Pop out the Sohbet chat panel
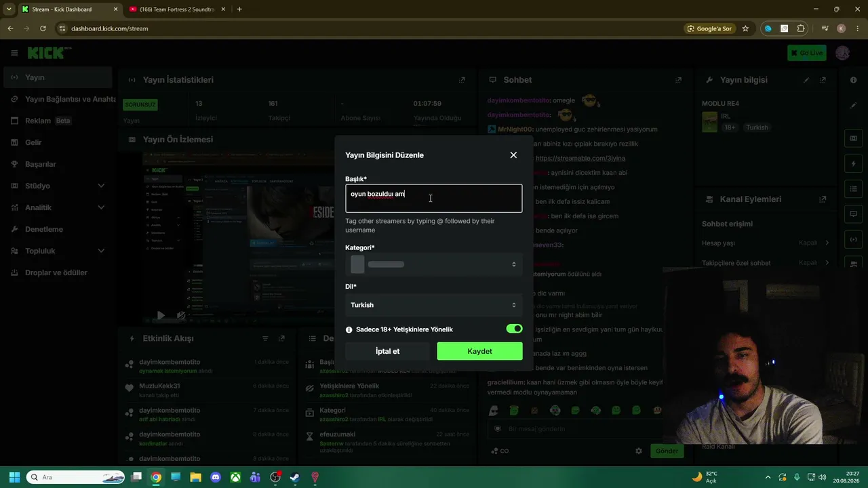 point(678,80)
